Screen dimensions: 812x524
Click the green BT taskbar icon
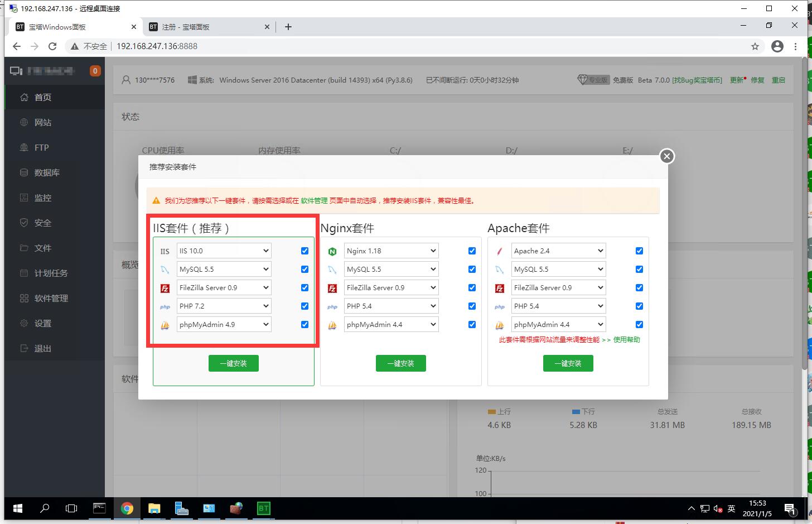pos(263,508)
